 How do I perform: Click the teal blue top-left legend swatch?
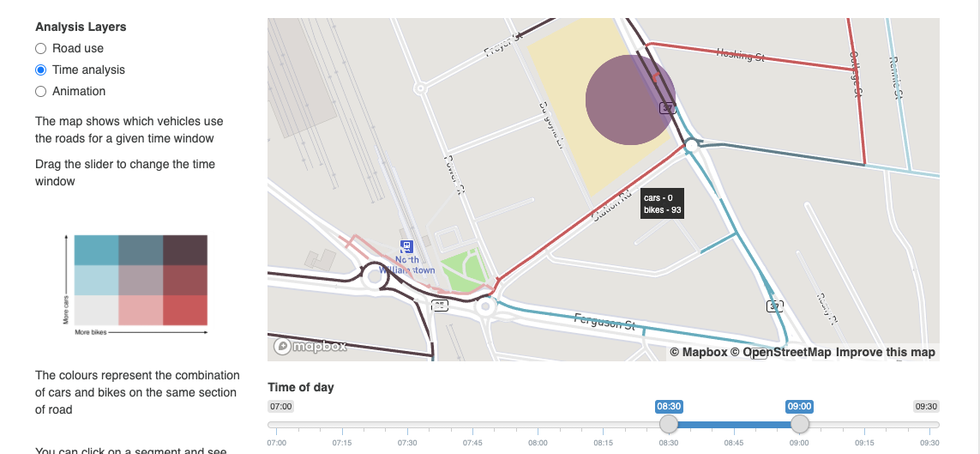[96, 250]
